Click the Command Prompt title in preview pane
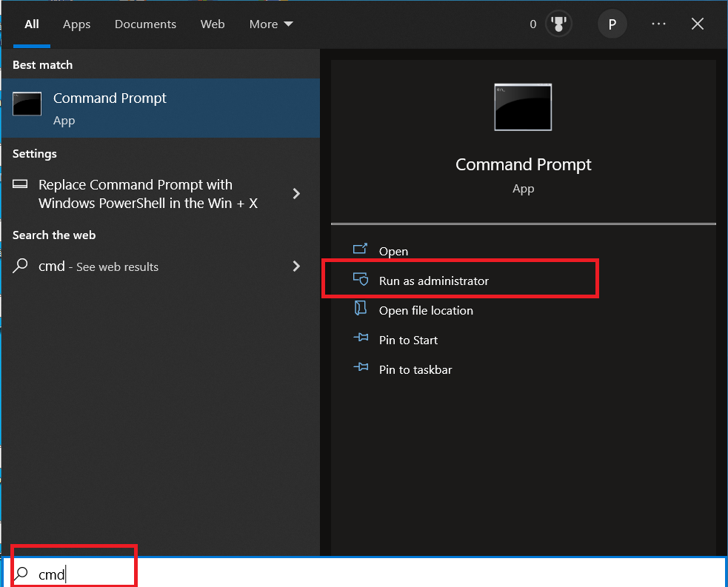728x587 pixels. 524,165
